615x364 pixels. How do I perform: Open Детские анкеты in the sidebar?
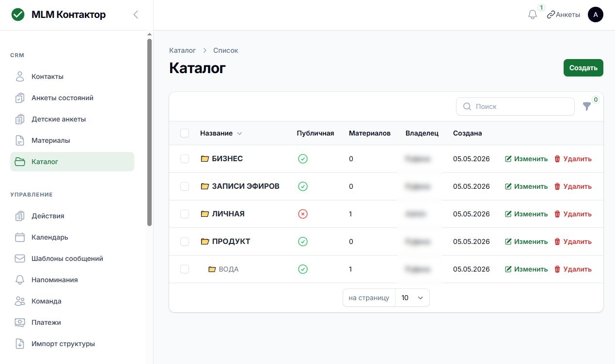pyautogui.click(x=72, y=119)
